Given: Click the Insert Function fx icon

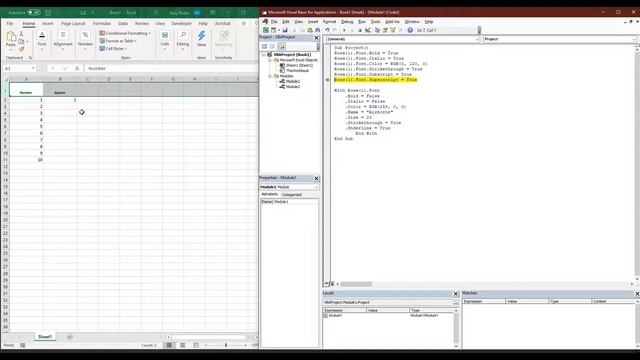Looking at the screenshot, I should coord(77,69).
